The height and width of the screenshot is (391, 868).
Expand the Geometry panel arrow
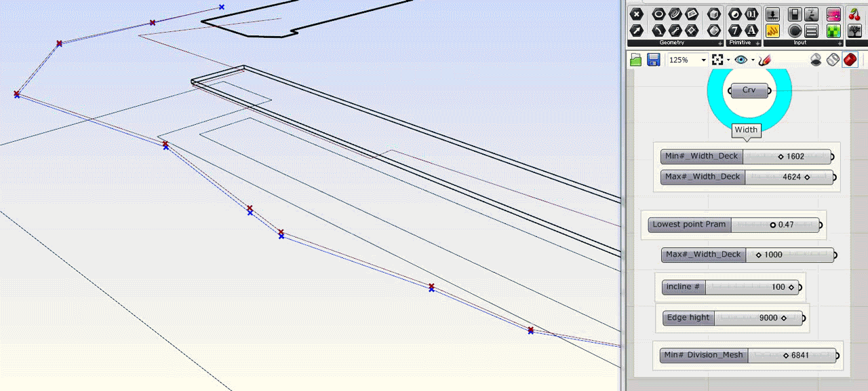pyautogui.click(x=719, y=43)
